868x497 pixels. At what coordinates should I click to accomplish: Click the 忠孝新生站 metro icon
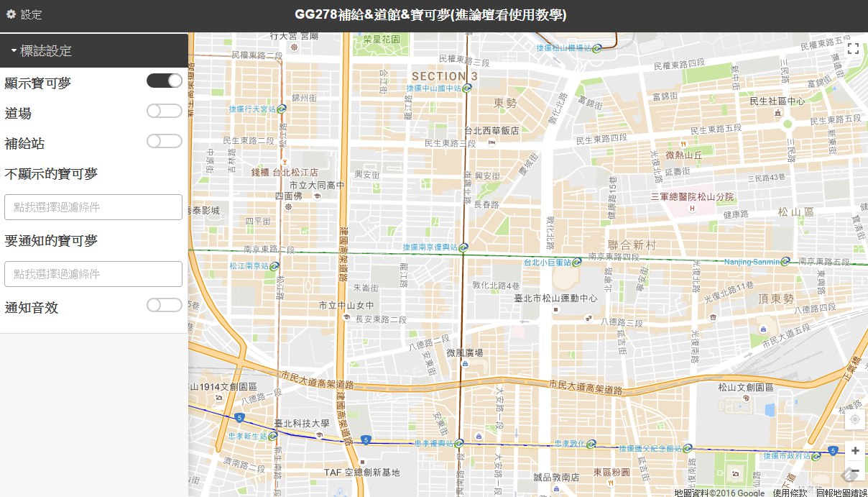[273, 436]
